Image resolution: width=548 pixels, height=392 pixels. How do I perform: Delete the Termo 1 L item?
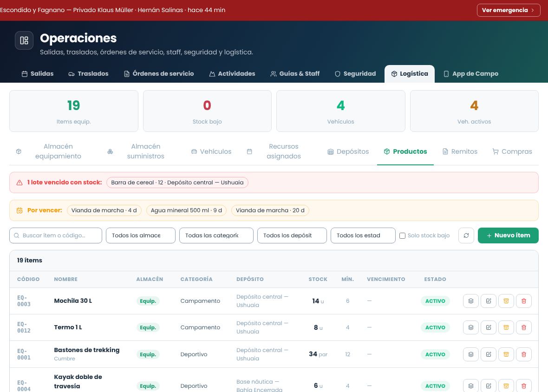(x=524, y=327)
